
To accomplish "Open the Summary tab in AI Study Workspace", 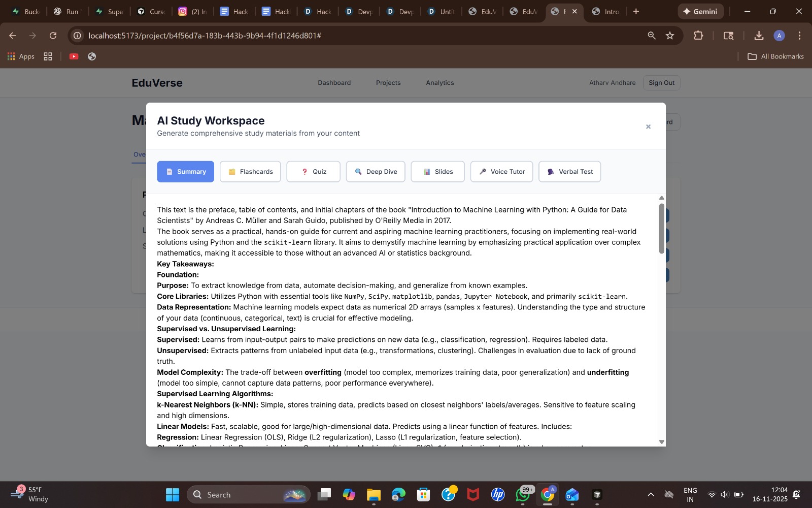I will (185, 172).
